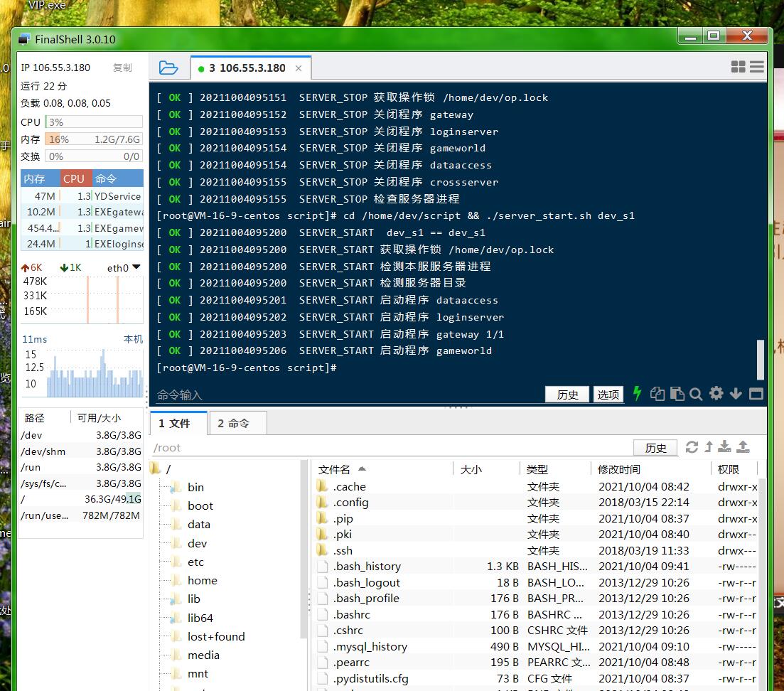Open terminal search with magnifier icon

click(x=696, y=394)
